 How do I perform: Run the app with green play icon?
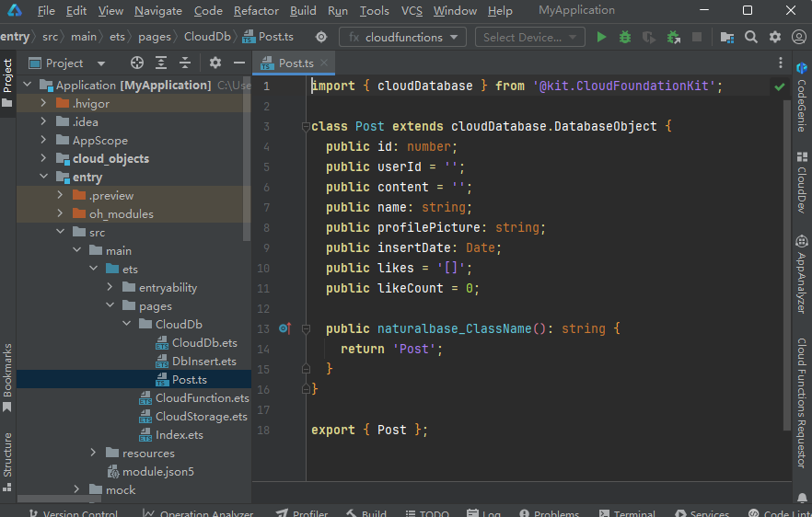(601, 38)
